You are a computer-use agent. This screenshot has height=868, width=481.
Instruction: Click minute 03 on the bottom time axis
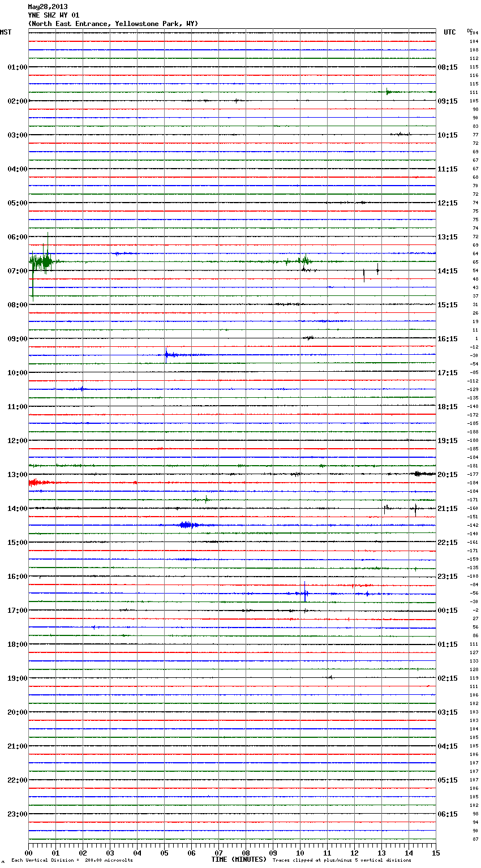point(110,852)
